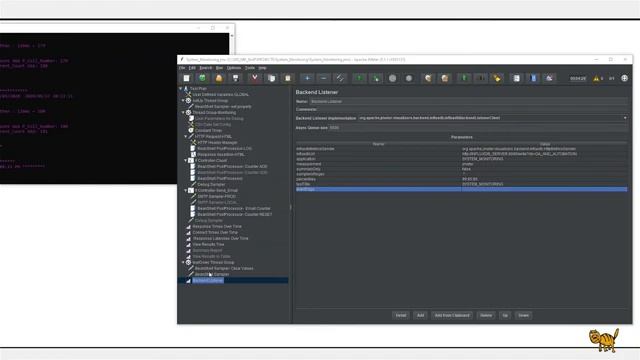Click the Cut scissors toolbar icon

click(x=254, y=78)
